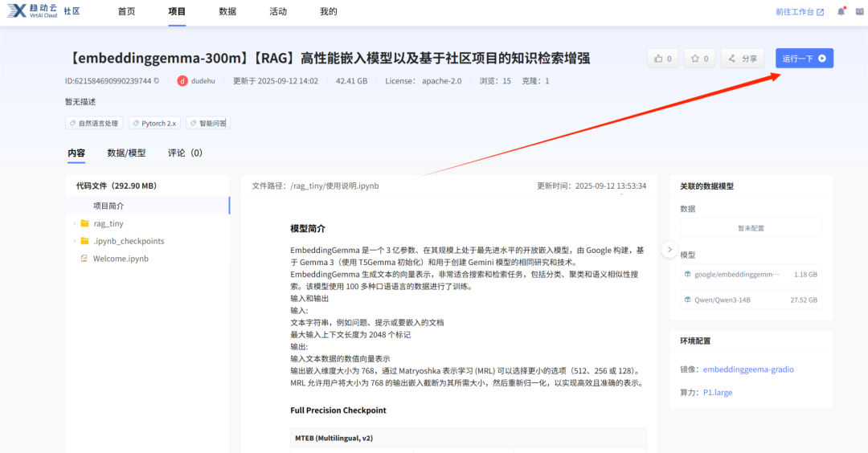
Task: Click the 关联的数据模型 panel title
Action: point(706,186)
